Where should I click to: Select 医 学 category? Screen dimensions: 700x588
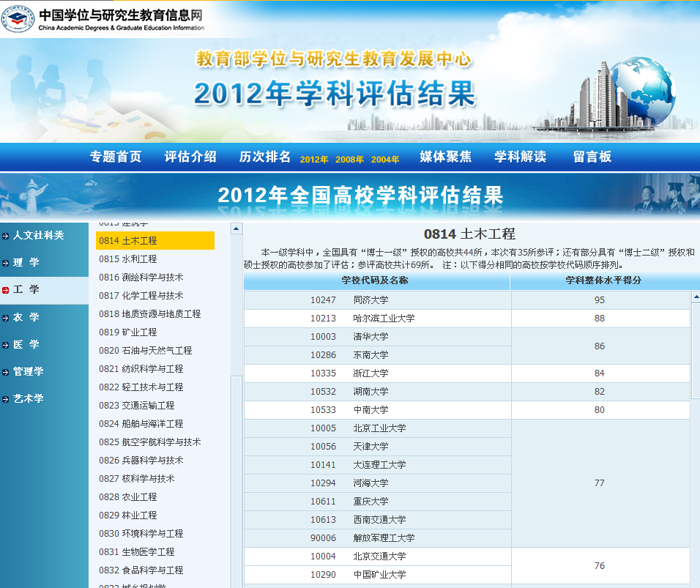(x=26, y=344)
